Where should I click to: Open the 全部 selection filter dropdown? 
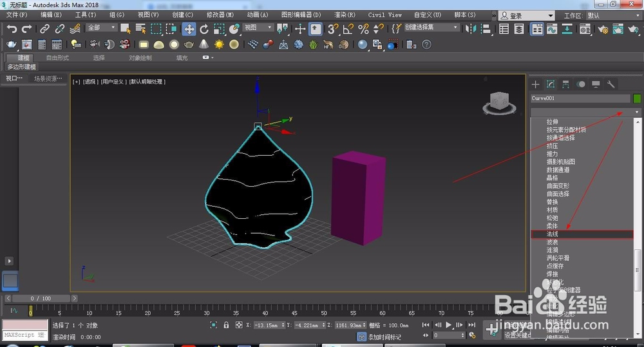[x=102, y=28]
